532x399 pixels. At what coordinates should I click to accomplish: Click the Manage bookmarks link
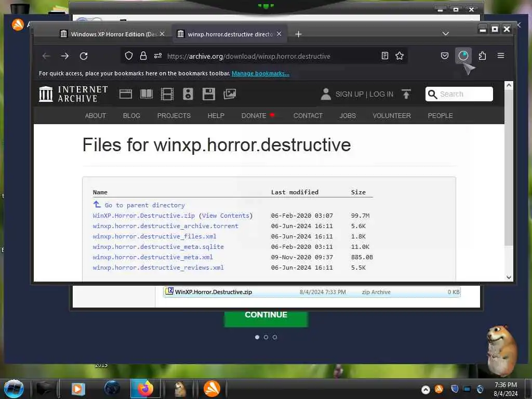(261, 73)
